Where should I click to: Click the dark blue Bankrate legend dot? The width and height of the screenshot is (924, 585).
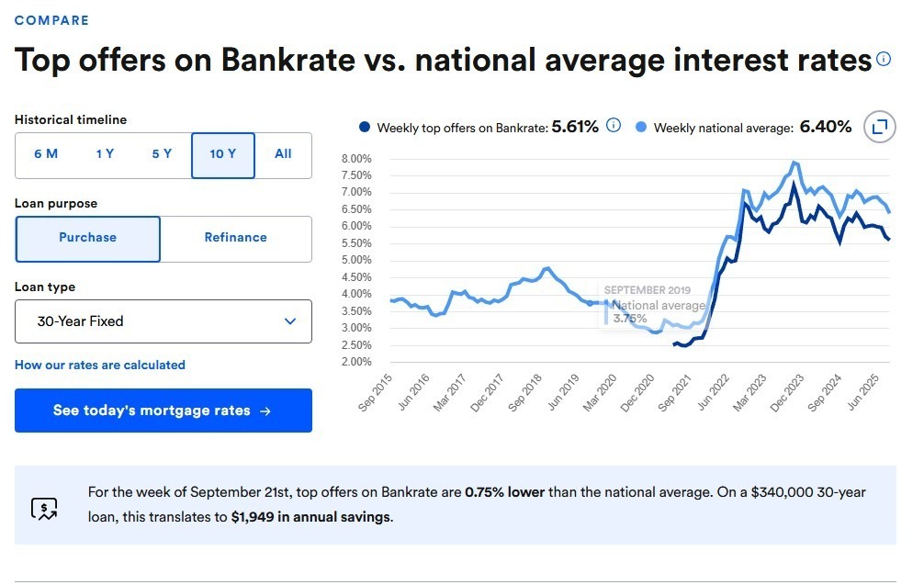[365, 128]
